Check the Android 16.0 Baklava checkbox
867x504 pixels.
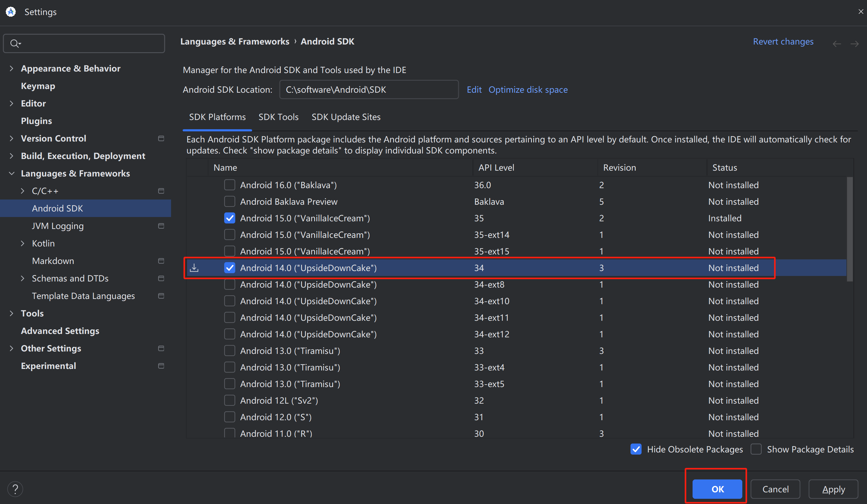[x=229, y=185]
